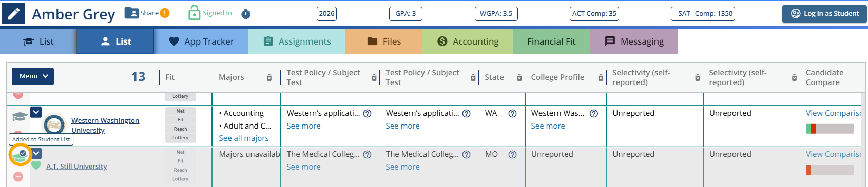
Task: Open the stopwatch timer icon
Action: point(246,14)
